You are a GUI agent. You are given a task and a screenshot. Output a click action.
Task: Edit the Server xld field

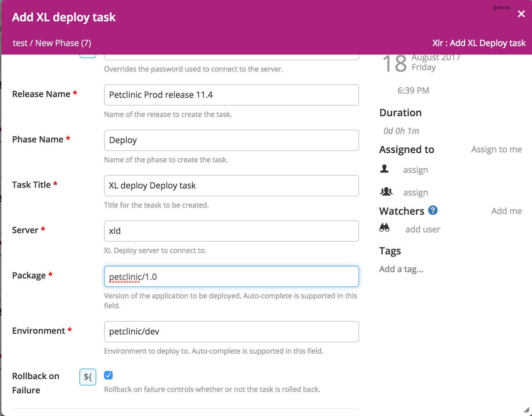[232, 231]
